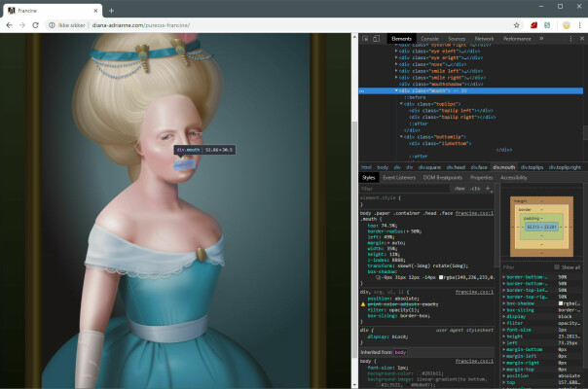
Task: Open Chrome's three-dot menu
Action: pos(580,25)
